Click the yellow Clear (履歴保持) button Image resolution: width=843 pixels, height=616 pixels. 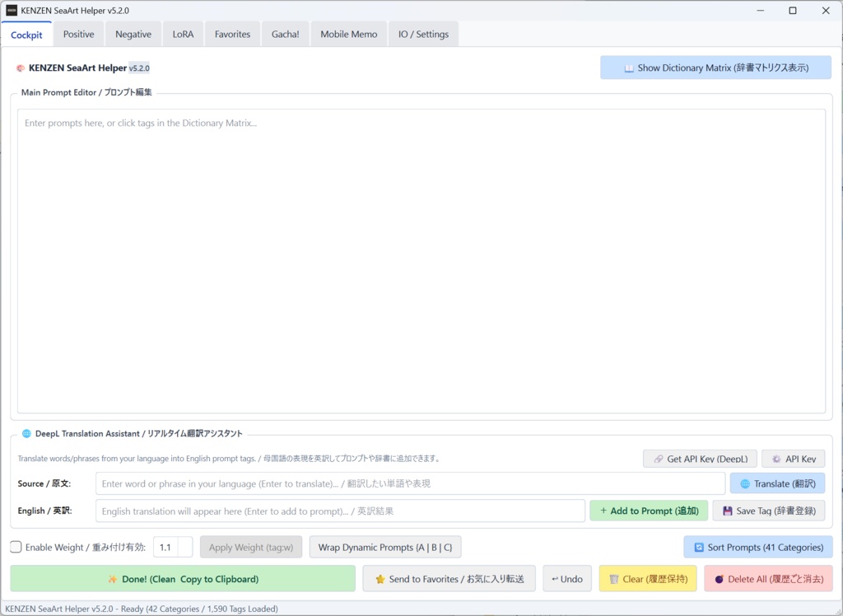(648, 579)
